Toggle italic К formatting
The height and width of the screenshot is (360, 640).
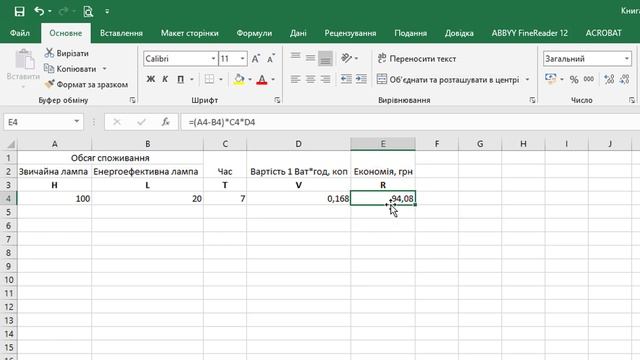pos(165,79)
